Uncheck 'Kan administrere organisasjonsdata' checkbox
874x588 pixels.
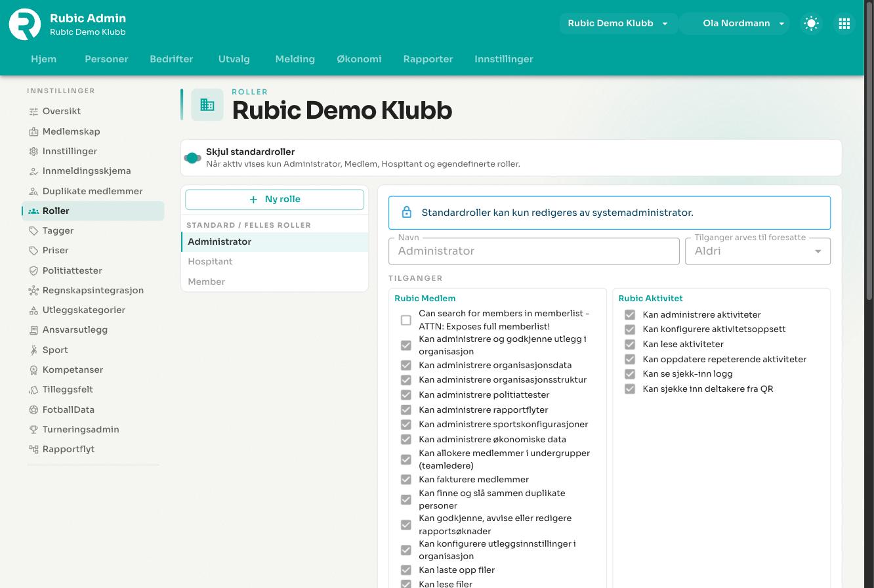pos(406,366)
